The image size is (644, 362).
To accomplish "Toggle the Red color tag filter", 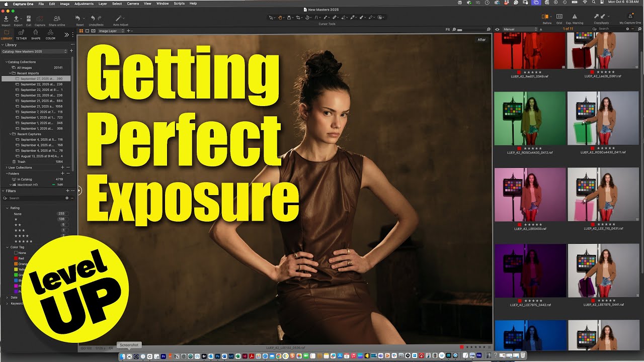I will [x=15, y=258].
